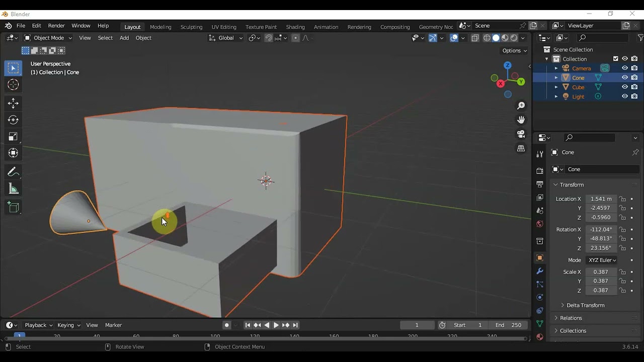The width and height of the screenshot is (644, 362).
Task: Open the Output properties tab
Action: tap(540, 184)
